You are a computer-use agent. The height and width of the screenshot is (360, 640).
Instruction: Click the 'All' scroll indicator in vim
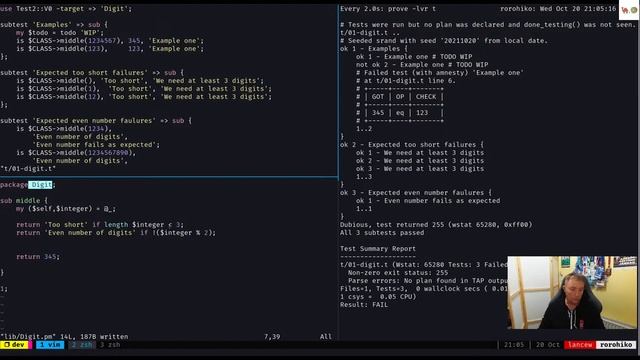coord(326,337)
